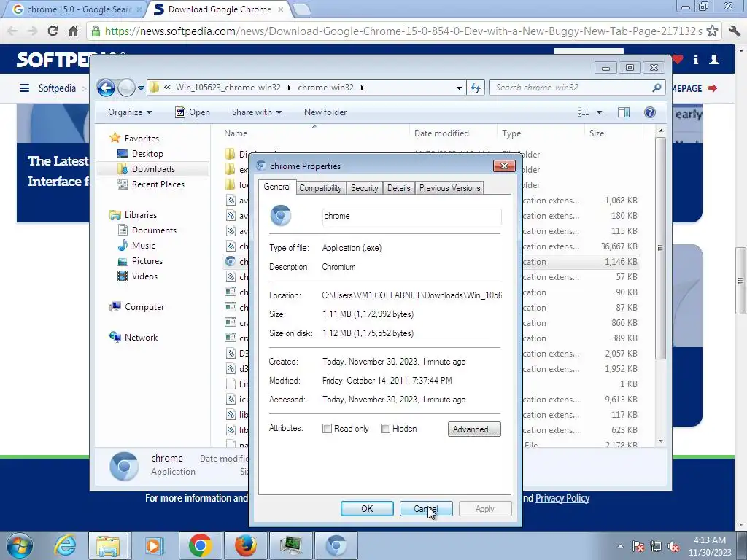
Task: Open the Windows Start menu
Action: [x=20, y=545]
